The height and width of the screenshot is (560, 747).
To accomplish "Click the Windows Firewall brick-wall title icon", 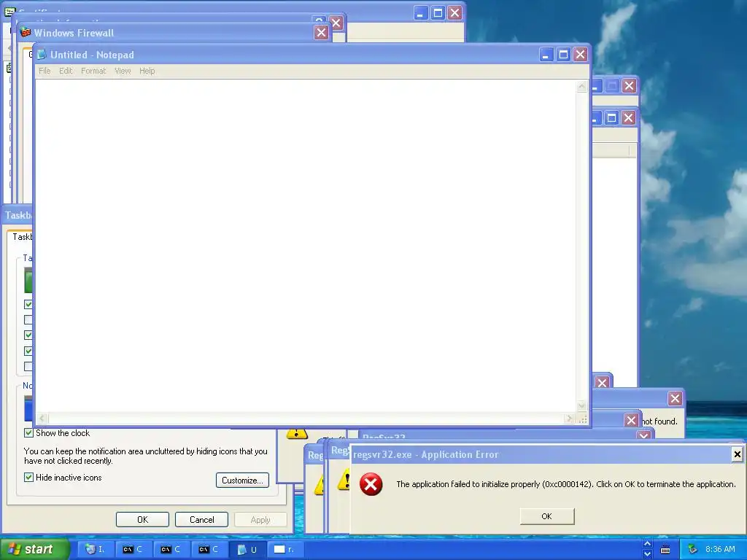I will click(x=26, y=32).
